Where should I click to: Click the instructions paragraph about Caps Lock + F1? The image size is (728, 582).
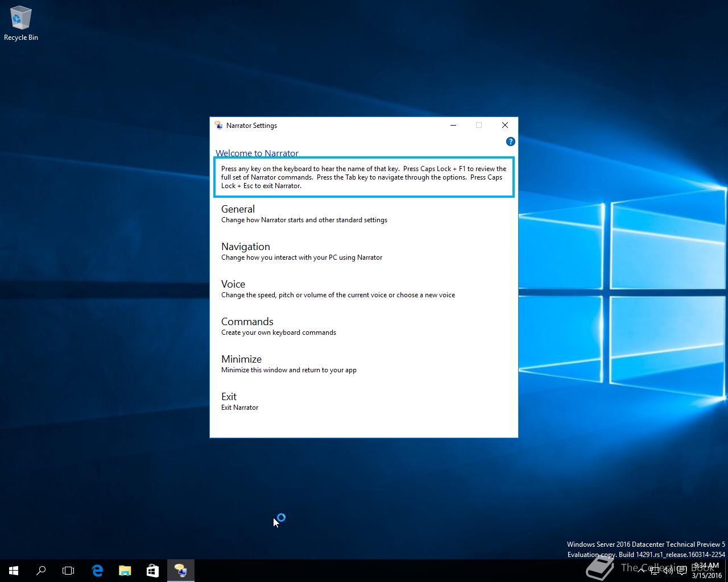click(364, 177)
